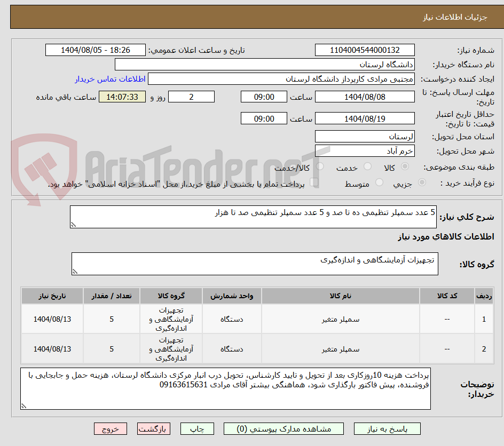Click the date field showing 1404/08/08
504x446 pixels.
pyautogui.click(x=365, y=97)
